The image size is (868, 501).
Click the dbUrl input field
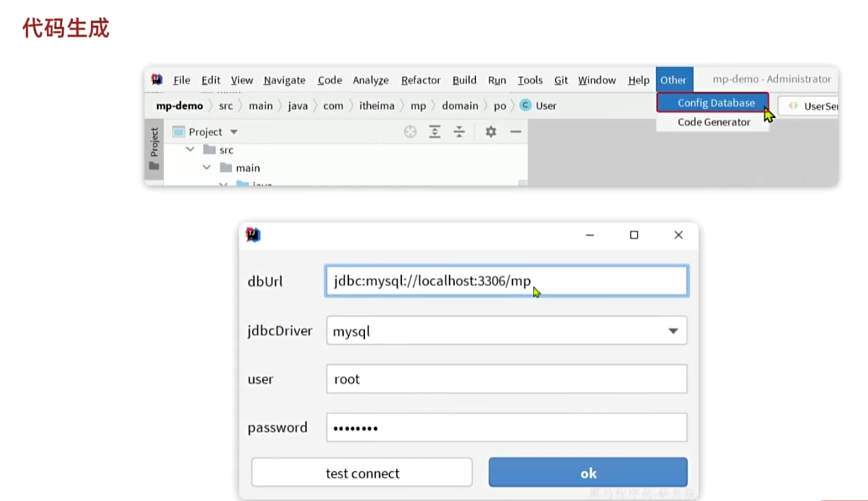(x=507, y=281)
